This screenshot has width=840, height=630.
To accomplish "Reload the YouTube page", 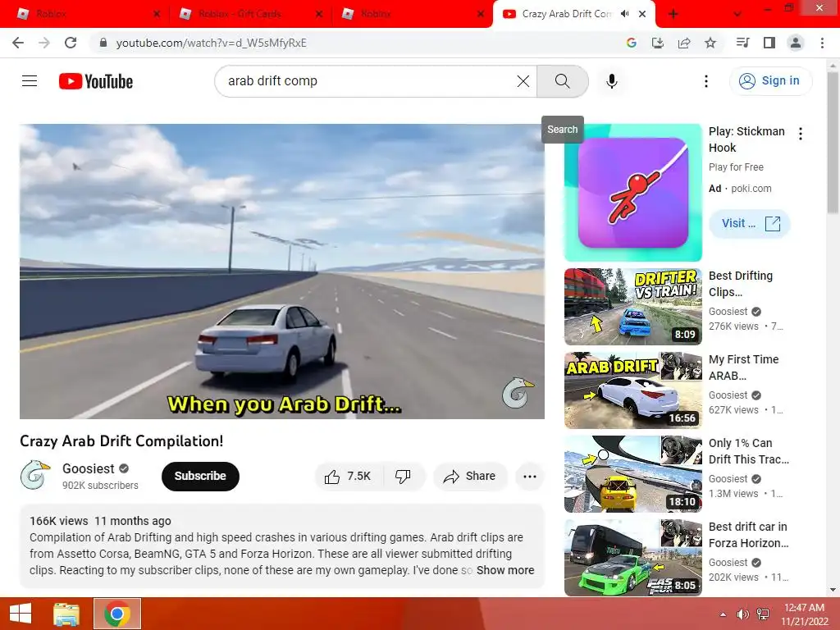I will (71, 43).
